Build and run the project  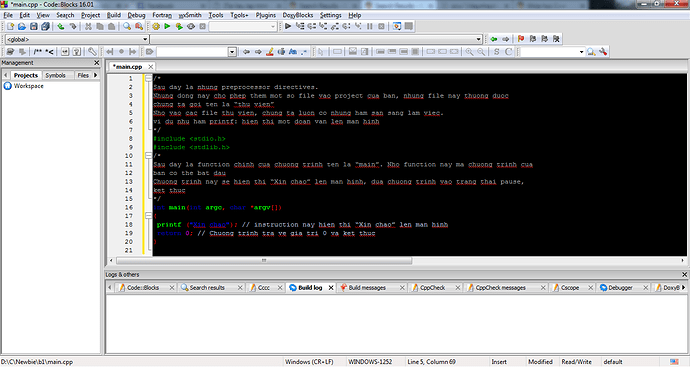pyautogui.click(x=179, y=26)
